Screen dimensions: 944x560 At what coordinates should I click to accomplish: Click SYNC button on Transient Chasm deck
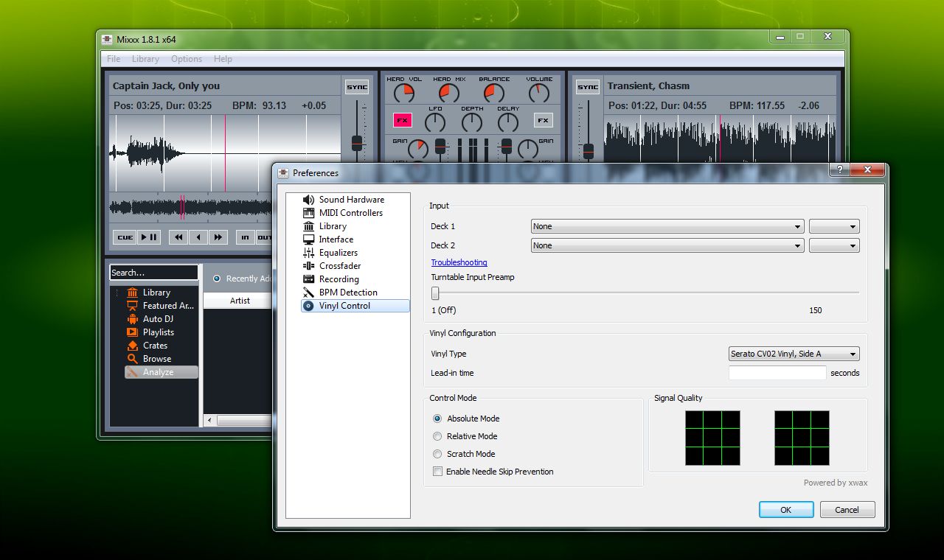(588, 87)
